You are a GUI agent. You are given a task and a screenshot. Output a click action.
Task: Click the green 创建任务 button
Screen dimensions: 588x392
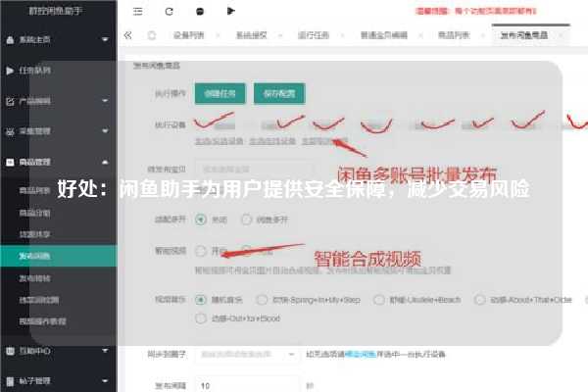(220, 93)
